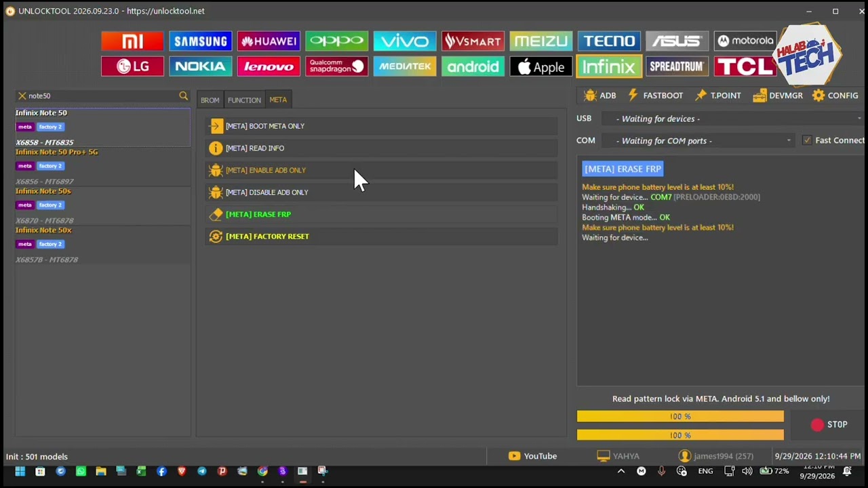Image resolution: width=868 pixels, height=488 pixels.
Task: Open the YouTube link in status bar
Action: pos(532,456)
